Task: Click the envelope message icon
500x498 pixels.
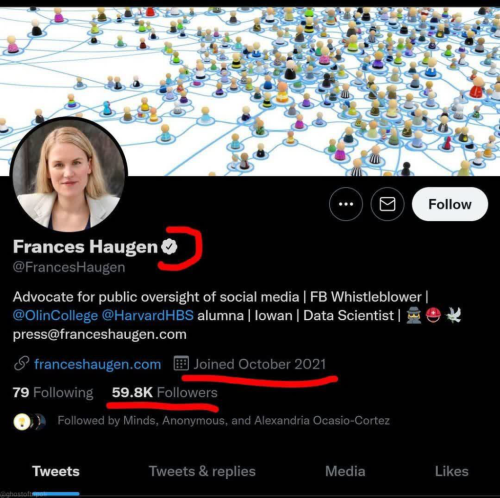Action: coord(387,204)
